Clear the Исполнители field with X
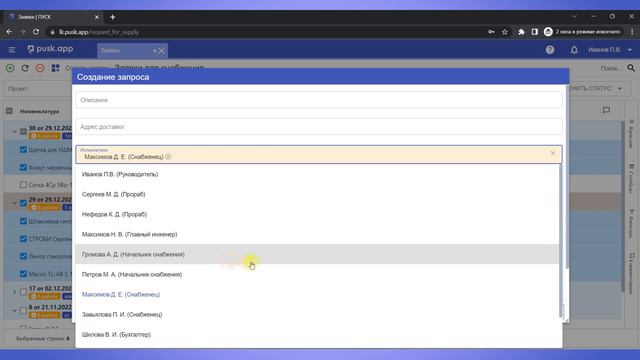This screenshot has width=640, height=360. (x=553, y=153)
